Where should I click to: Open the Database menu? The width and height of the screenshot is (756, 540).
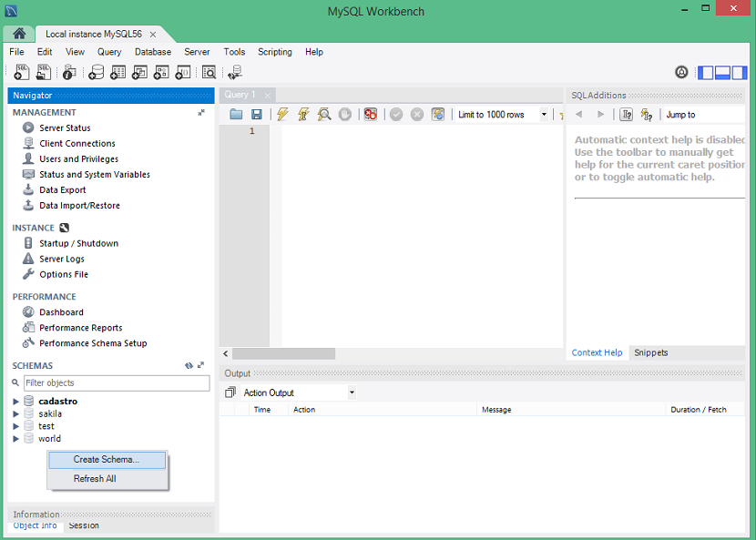[x=153, y=52]
